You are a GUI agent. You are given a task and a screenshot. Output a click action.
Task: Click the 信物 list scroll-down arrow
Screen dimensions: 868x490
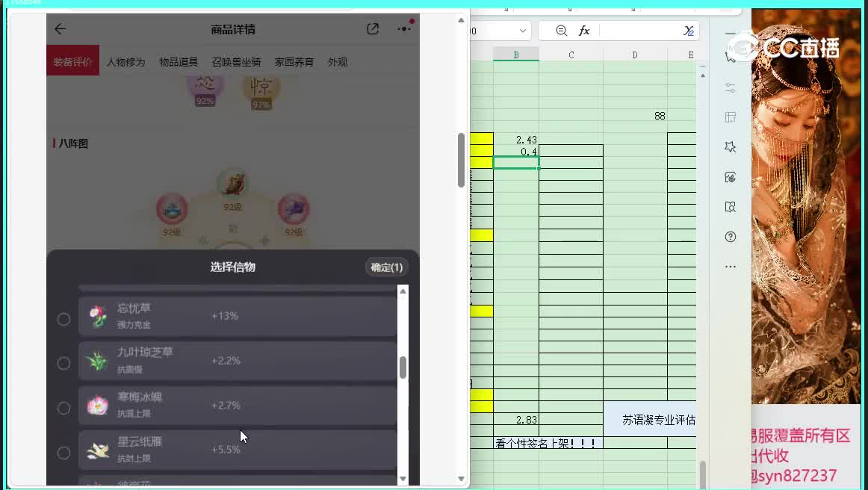pyautogui.click(x=403, y=479)
